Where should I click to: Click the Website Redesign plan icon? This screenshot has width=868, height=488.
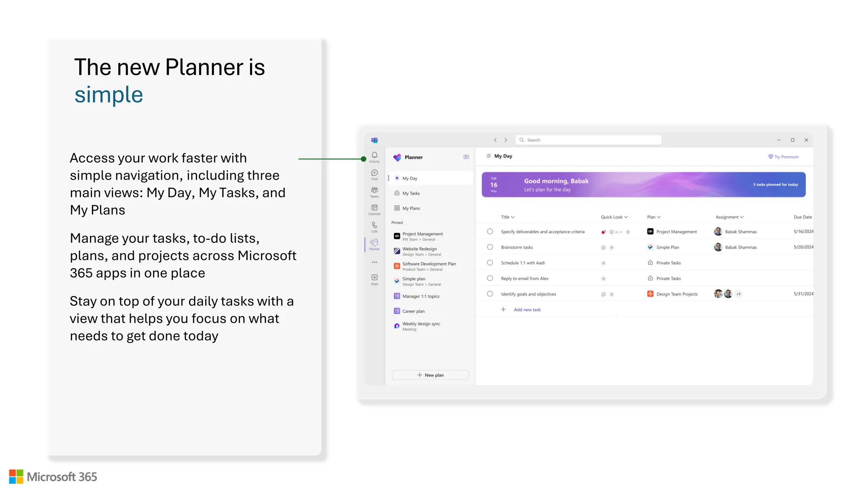pos(397,251)
